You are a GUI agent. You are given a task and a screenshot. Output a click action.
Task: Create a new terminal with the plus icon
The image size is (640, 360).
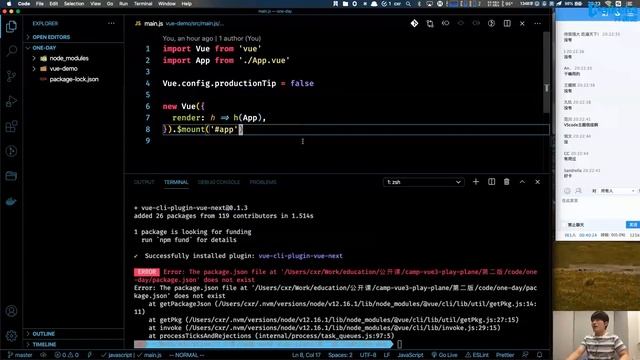[x=476, y=182]
